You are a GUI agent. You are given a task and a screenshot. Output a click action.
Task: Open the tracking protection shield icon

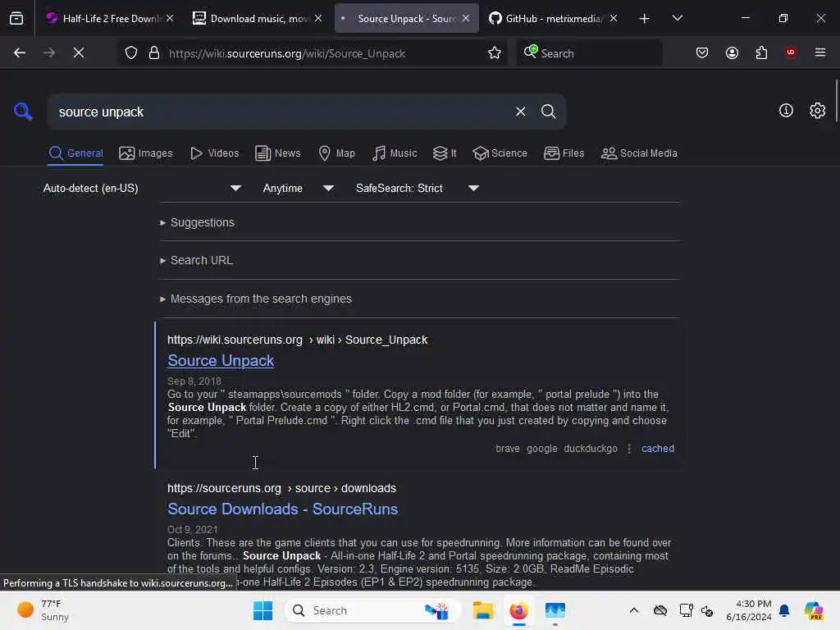coord(131,52)
